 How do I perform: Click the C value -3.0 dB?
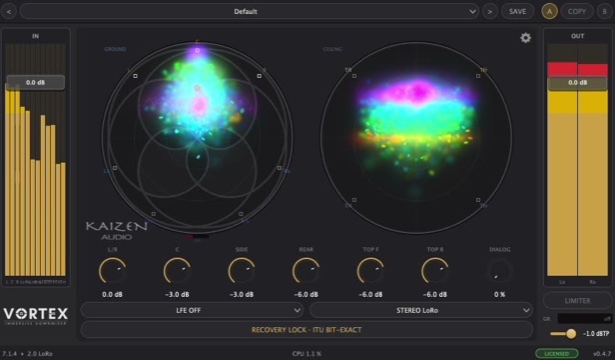click(177, 295)
